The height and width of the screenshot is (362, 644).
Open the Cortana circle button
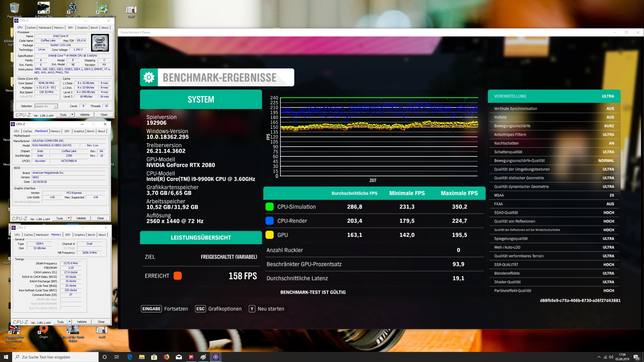pos(105,357)
